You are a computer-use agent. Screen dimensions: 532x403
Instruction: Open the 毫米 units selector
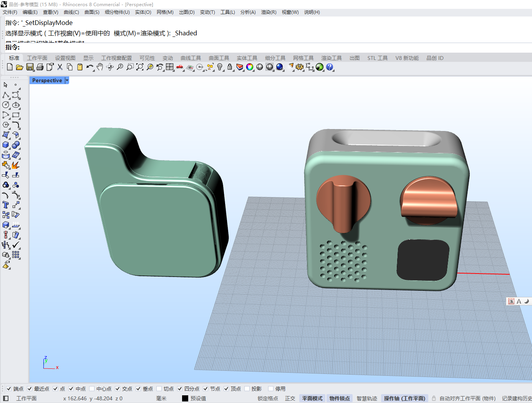point(161,398)
